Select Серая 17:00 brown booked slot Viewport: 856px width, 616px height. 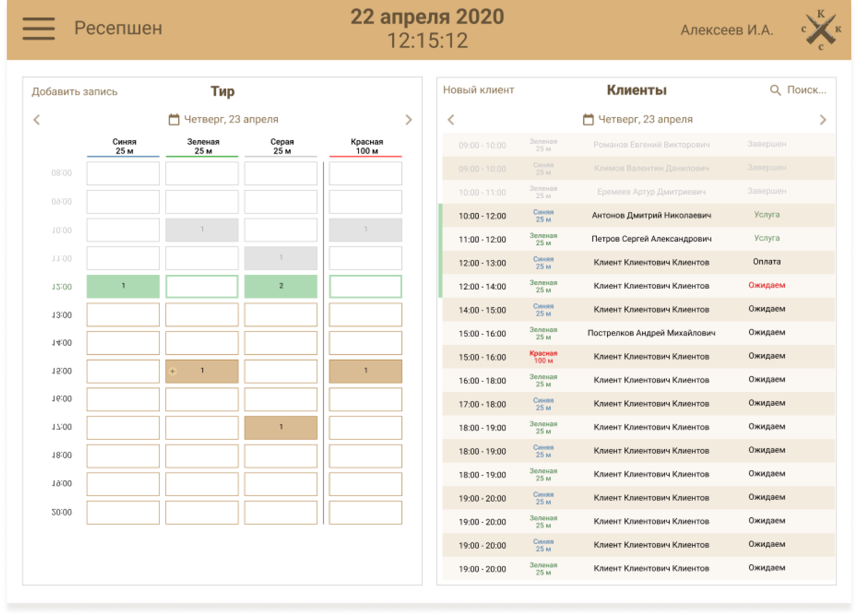coord(281,427)
